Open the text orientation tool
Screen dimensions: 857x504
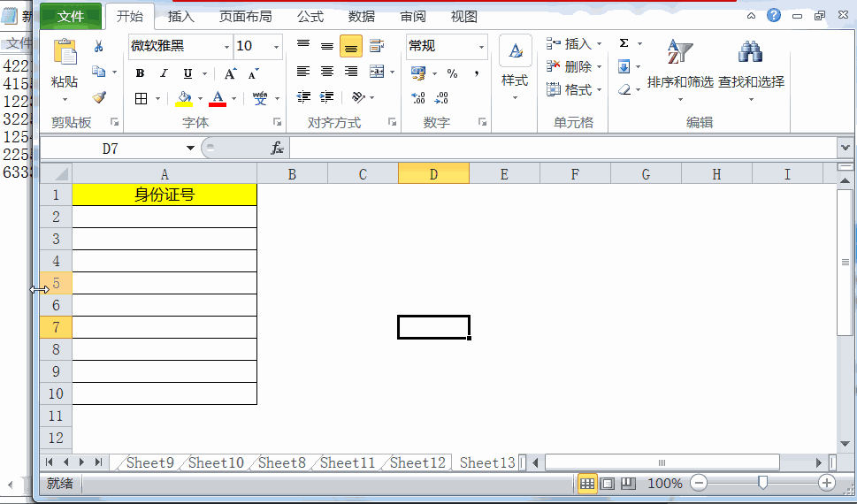click(358, 97)
